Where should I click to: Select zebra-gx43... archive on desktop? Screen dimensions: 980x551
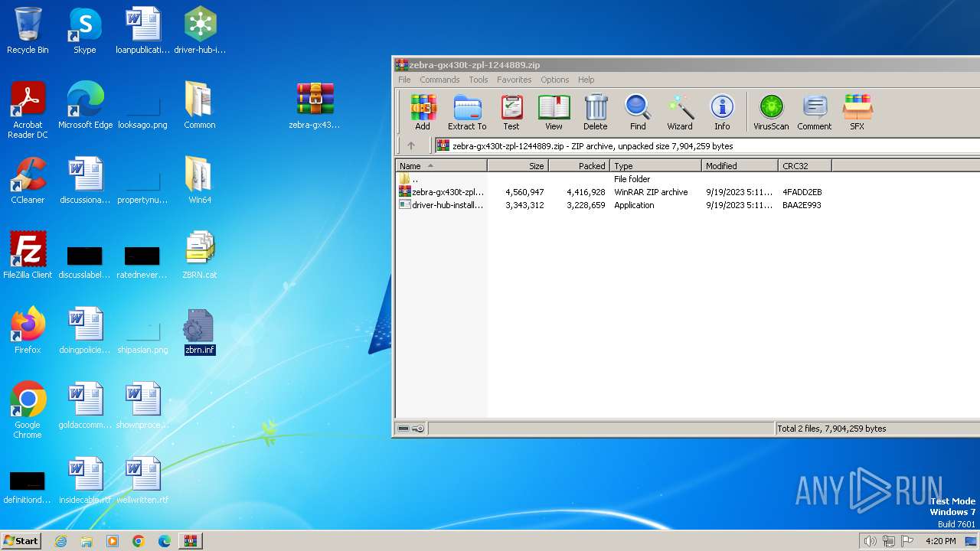pyautogui.click(x=315, y=106)
